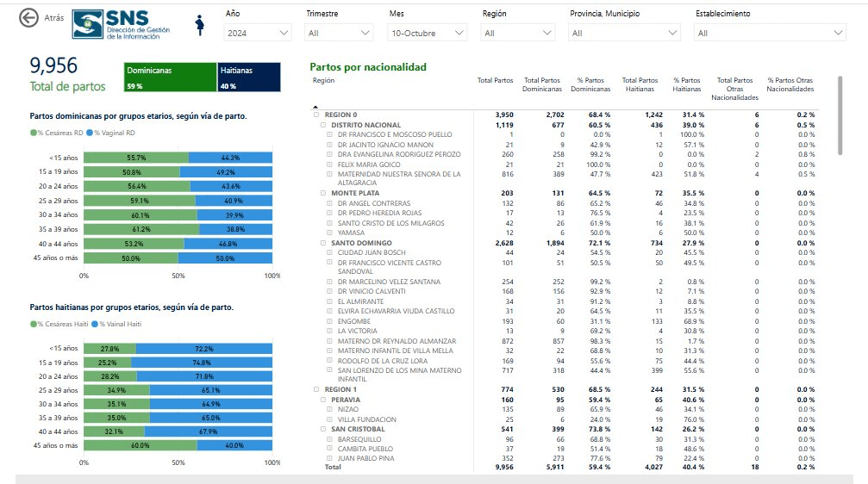
Task: Click the % Cesáreas RD legend marker
Action: pyautogui.click(x=34, y=133)
